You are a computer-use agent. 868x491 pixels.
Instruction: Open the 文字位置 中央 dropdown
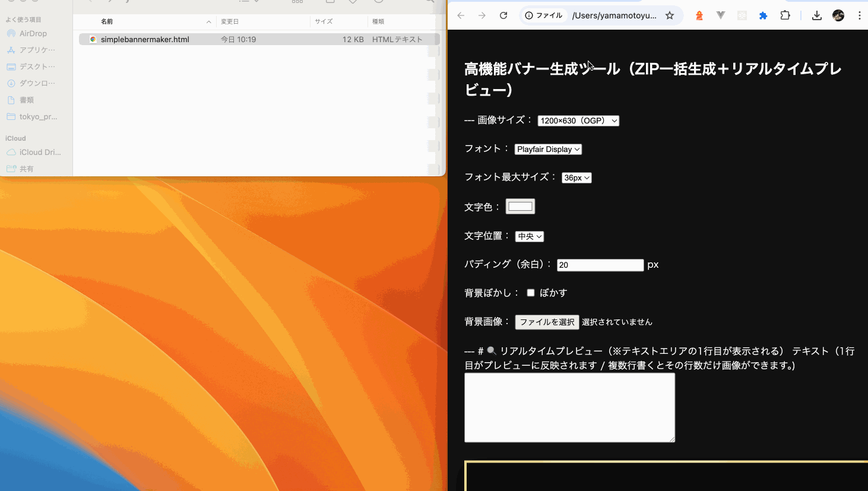pyautogui.click(x=530, y=236)
